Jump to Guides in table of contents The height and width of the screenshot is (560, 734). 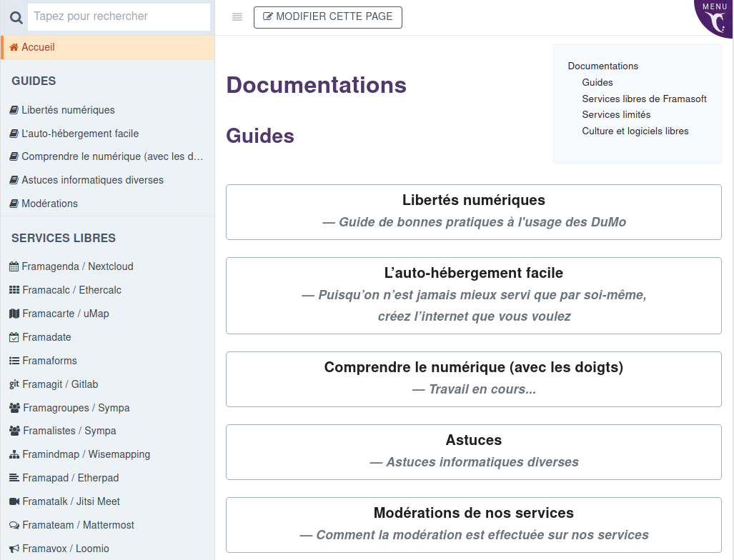click(x=597, y=82)
